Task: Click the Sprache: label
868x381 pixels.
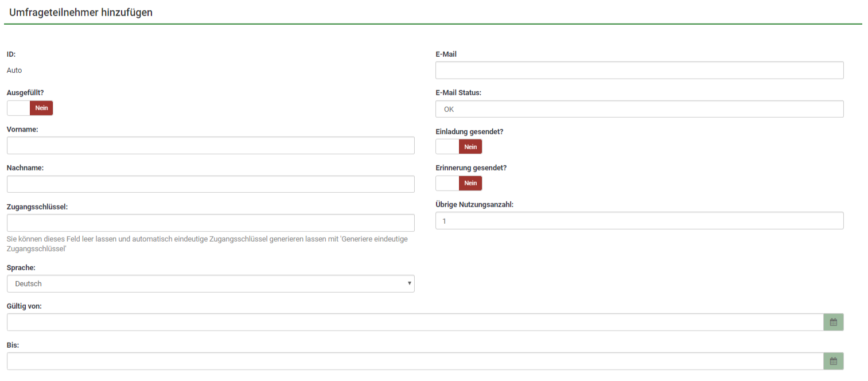Action: tap(21, 268)
